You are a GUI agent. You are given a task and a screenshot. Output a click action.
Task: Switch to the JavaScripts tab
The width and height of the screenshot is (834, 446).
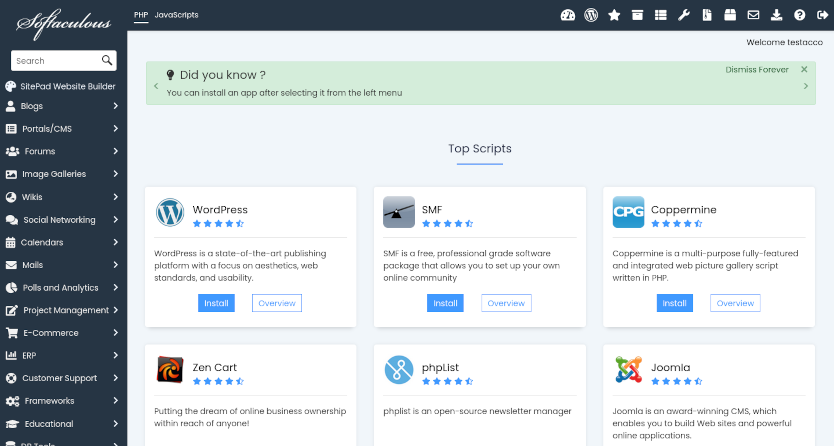click(176, 16)
